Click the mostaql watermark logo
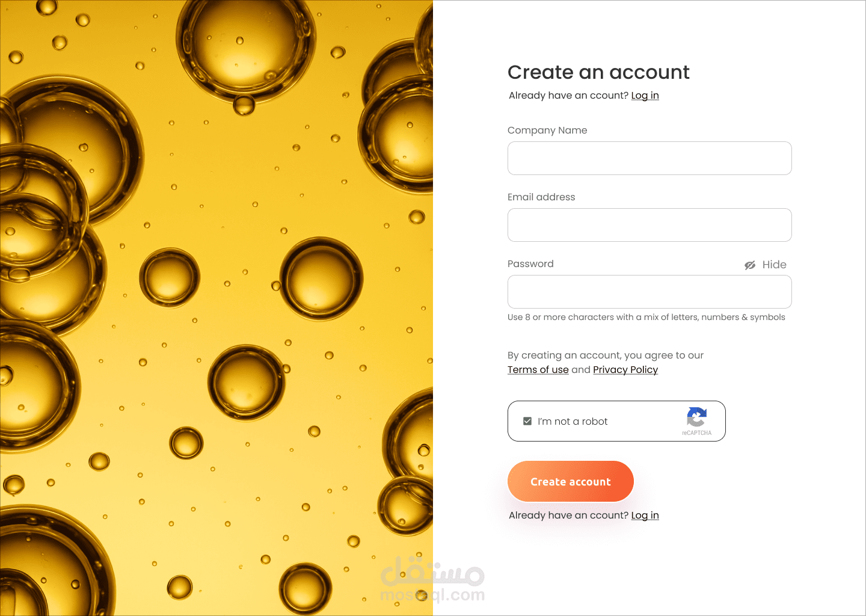 [433, 580]
